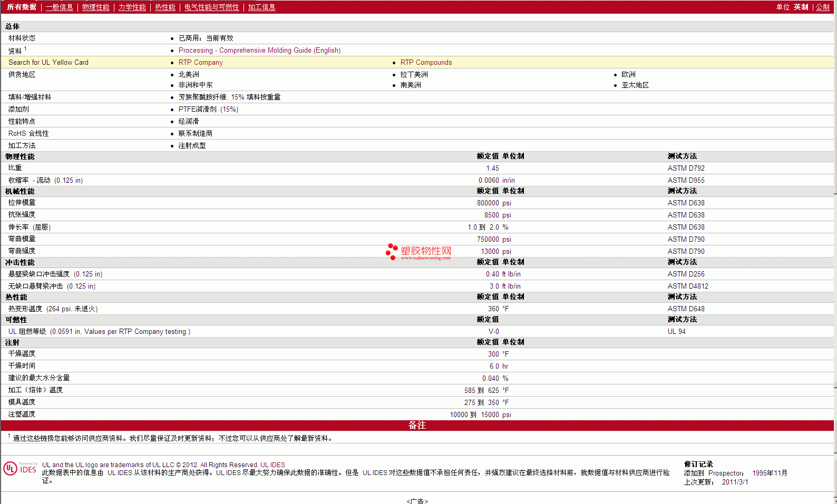Click the 比重 value 1.45
The image size is (837, 504).
[492, 169]
